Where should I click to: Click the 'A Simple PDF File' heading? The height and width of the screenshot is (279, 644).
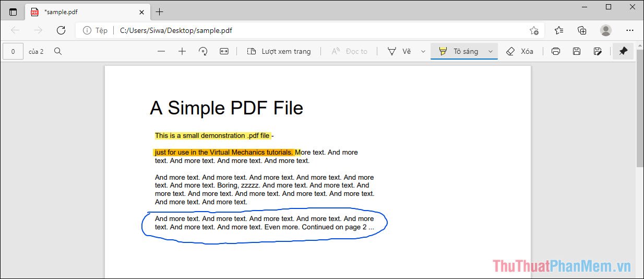[x=226, y=108]
